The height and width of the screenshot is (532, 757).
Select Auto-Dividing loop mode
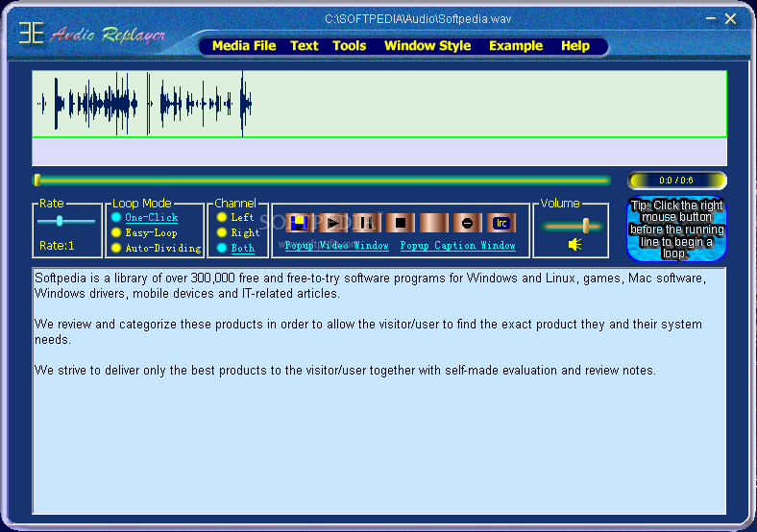click(x=156, y=248)
